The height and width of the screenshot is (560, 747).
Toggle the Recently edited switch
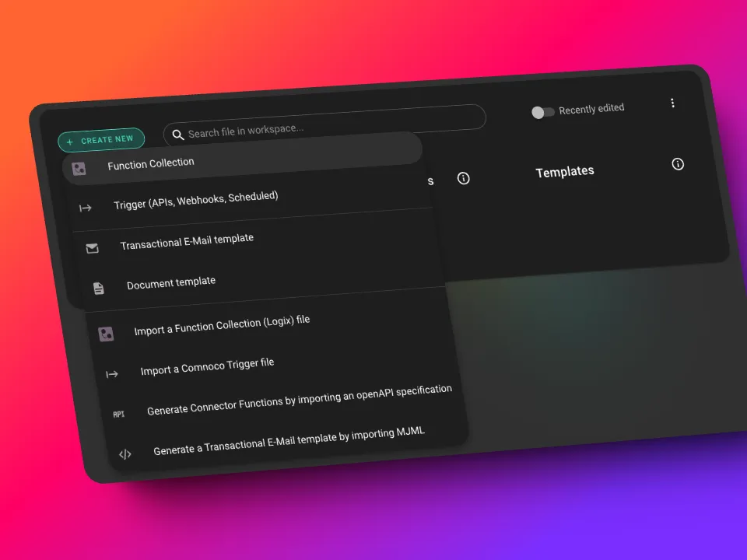point(542,112)
